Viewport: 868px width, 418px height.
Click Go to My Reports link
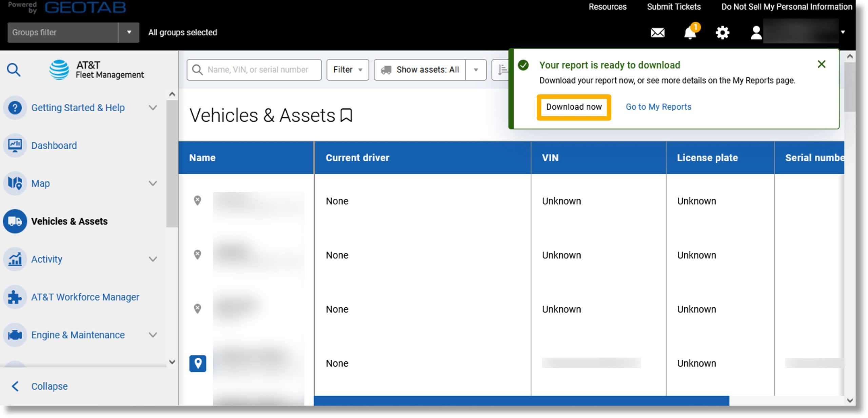click(x=659, y=106)
